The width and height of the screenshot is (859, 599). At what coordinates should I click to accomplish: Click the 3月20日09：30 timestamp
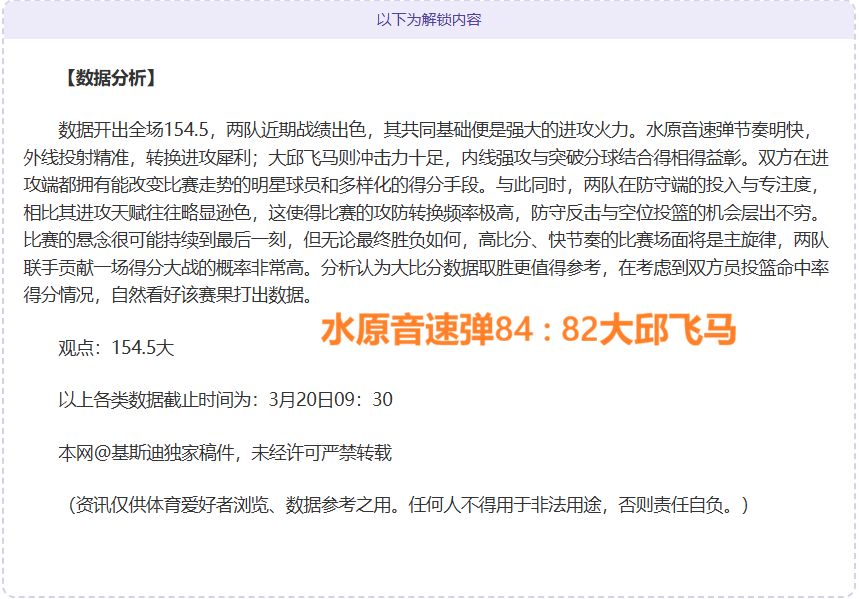330,400
